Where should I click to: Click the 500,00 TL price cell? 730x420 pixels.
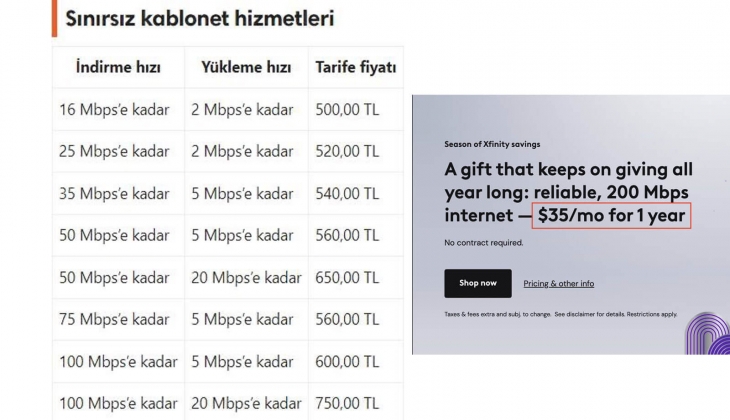(x=346, y=109)
